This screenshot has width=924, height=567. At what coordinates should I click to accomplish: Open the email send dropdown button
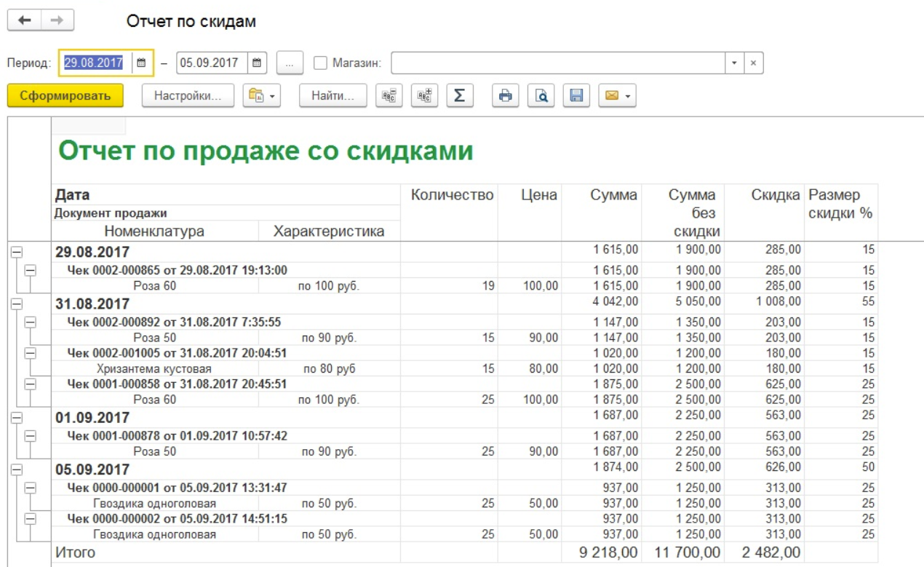(617, 95)
